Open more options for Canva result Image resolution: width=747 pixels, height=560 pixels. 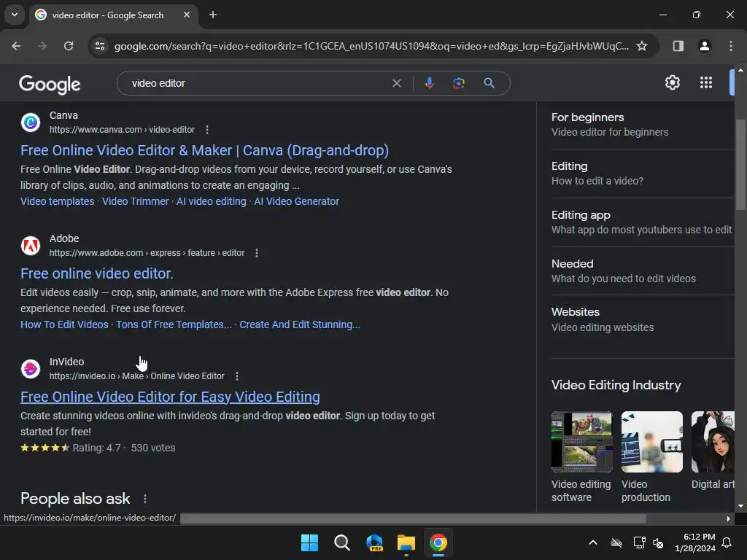(x=206, y=130)
